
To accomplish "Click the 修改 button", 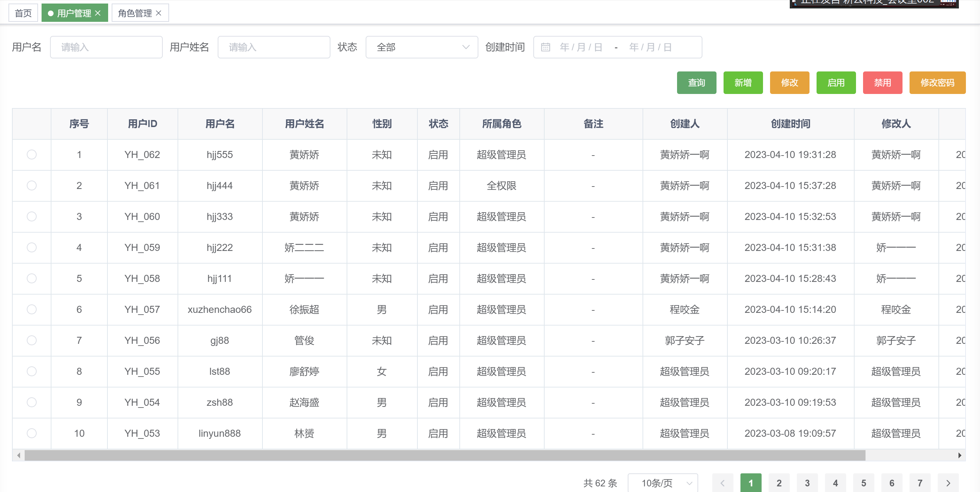I will tap(789, 82).
